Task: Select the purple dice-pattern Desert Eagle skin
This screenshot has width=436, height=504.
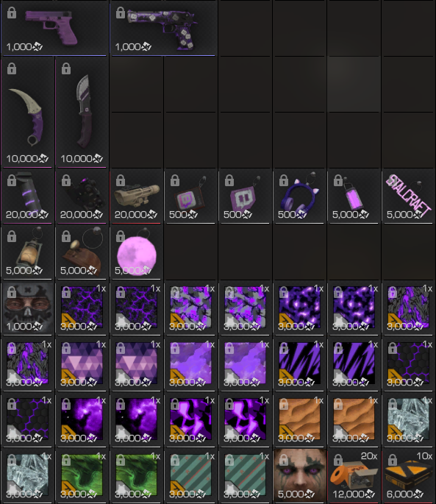Action: point(163,28)
